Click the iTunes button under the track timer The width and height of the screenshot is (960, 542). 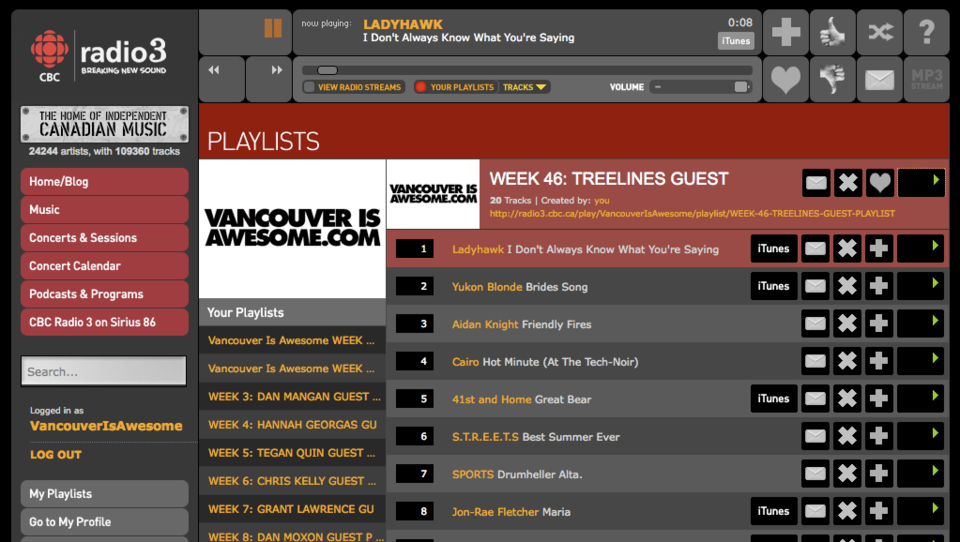click(735, 41)
